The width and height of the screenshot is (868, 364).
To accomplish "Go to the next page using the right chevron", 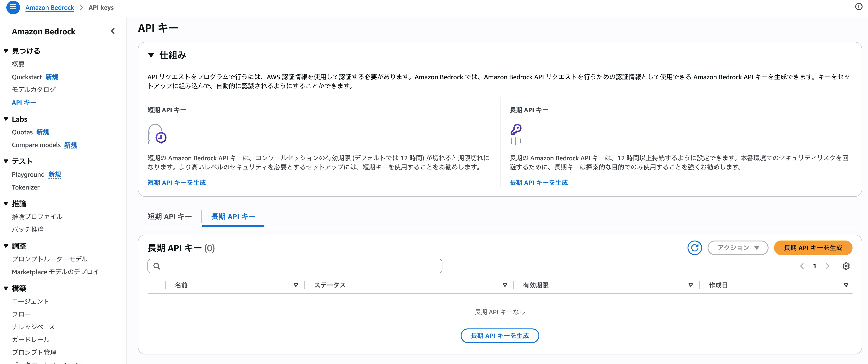I will tap(827, 266).
